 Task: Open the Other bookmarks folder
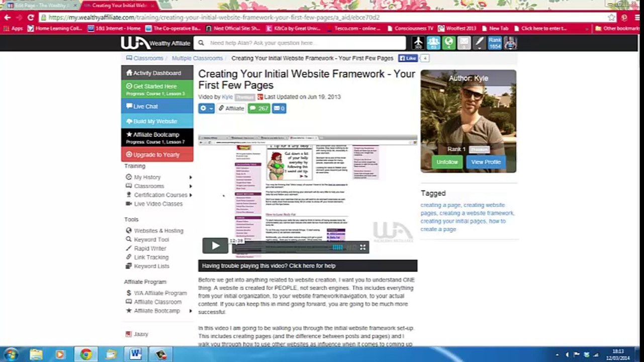[617, 29]
